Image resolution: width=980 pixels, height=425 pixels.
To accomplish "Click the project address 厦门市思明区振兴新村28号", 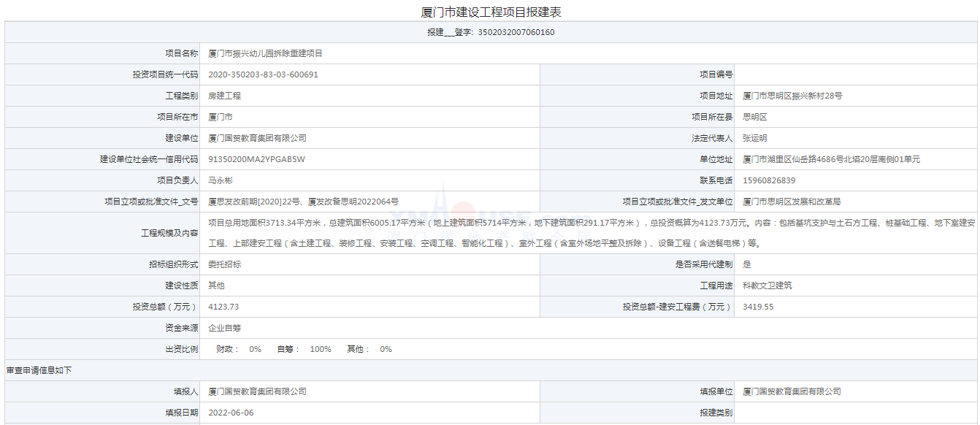I will pyautogui.click(x=792, y=96).
